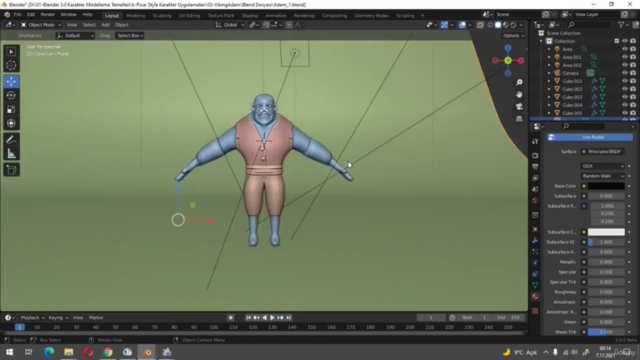Select the Measure ruler tool
640x360 pixels.
coord(11,154)
